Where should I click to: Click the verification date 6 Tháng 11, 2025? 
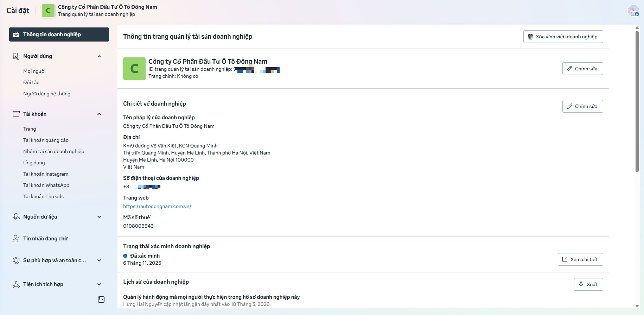(142, 263)
